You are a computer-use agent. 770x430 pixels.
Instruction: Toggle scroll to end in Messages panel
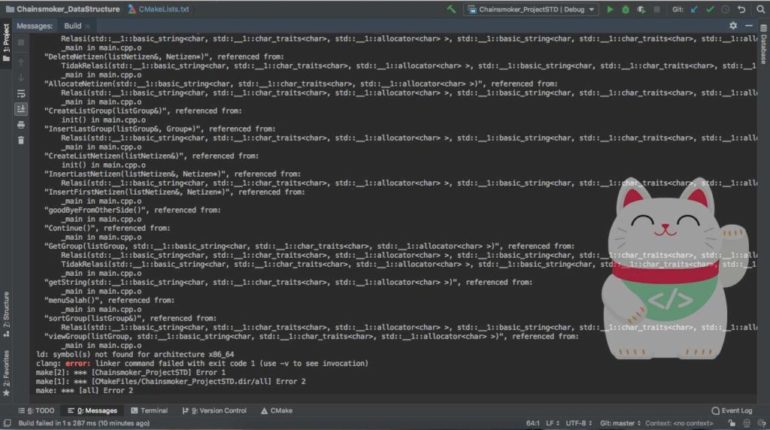coord(21,108)
